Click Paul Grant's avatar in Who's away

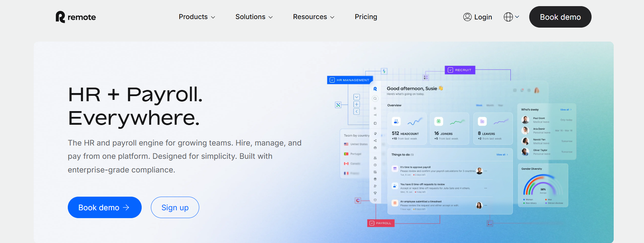(x=525, y=120)
